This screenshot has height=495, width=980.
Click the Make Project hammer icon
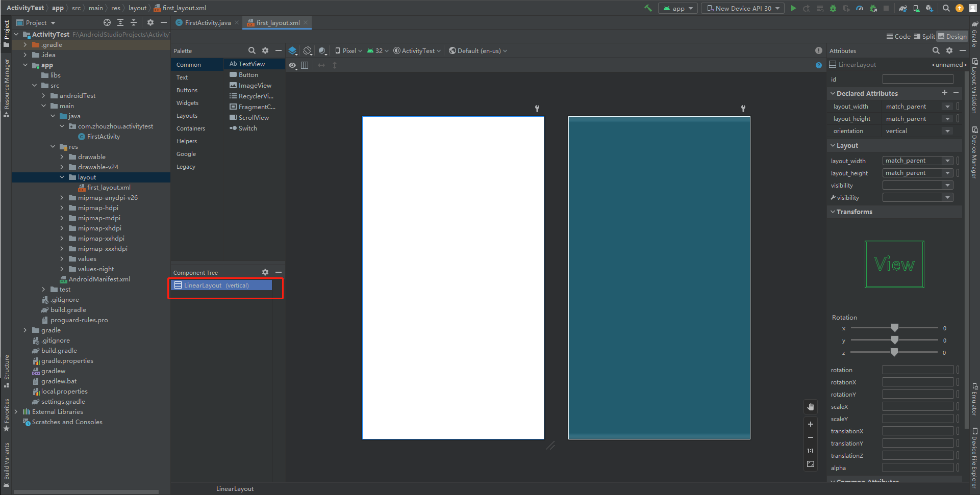(x=648, y=8)
